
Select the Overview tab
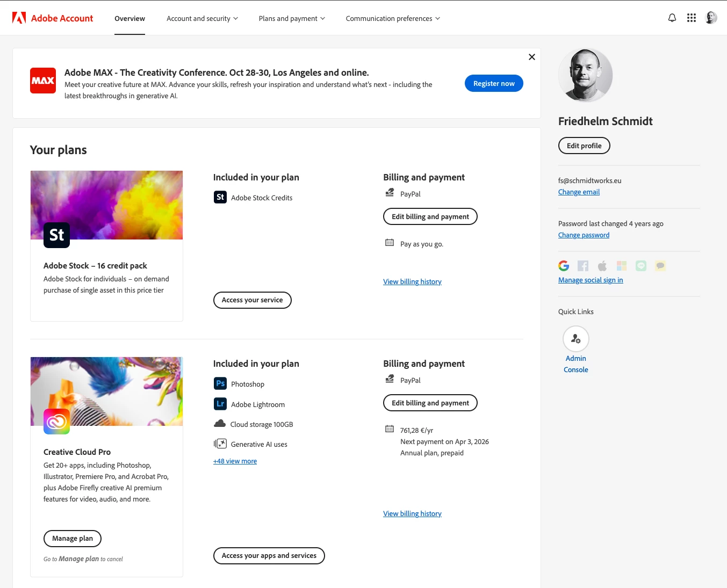point(129,18)
